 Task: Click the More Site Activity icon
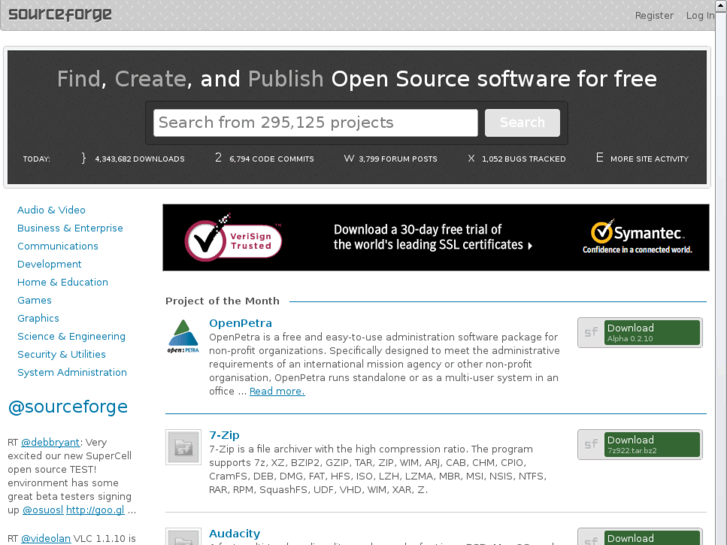(x=599, y=158)
